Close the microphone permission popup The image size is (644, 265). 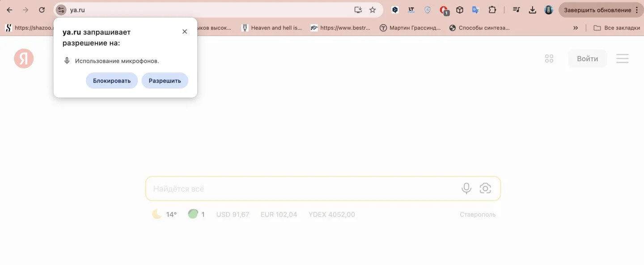pos(185,31)
